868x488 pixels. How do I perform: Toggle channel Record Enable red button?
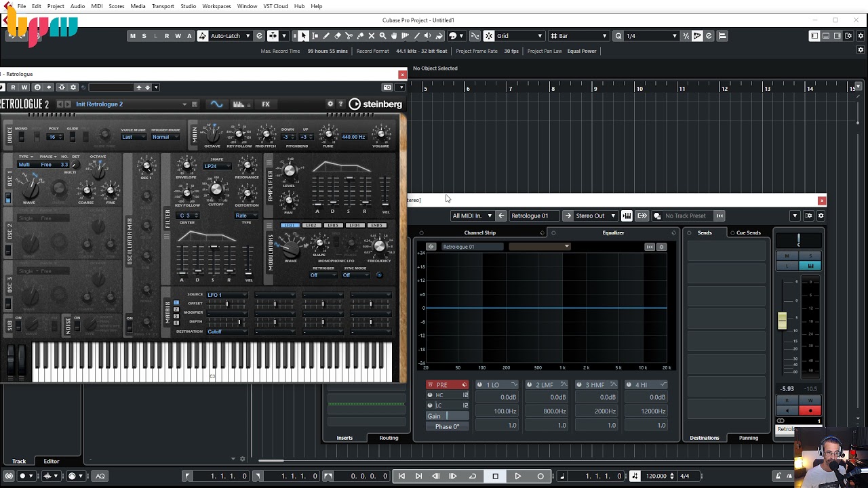coord(810,411)
